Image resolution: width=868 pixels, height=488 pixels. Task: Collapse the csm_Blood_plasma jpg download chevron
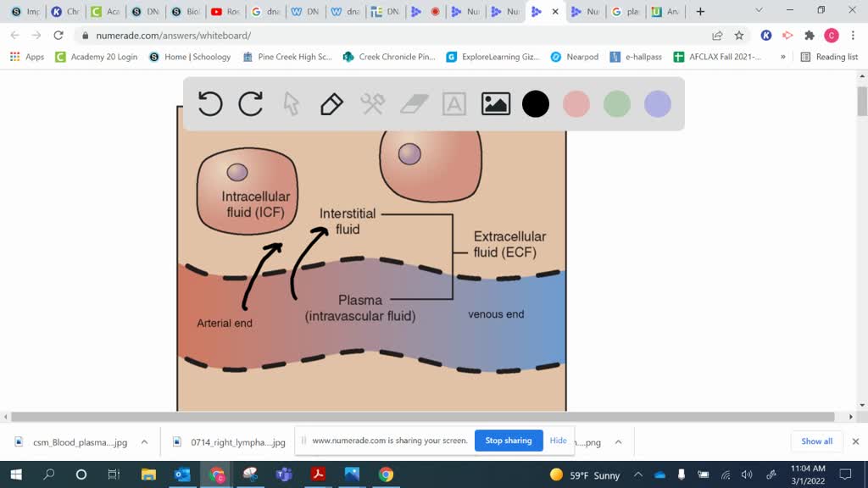pyautogui.click(x=144, y=441)
